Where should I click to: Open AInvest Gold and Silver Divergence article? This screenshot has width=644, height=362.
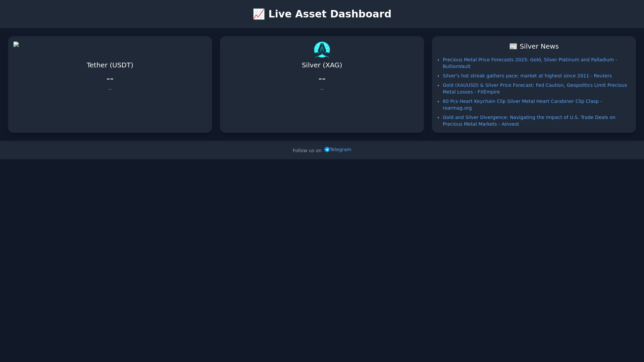coord(529,121)
